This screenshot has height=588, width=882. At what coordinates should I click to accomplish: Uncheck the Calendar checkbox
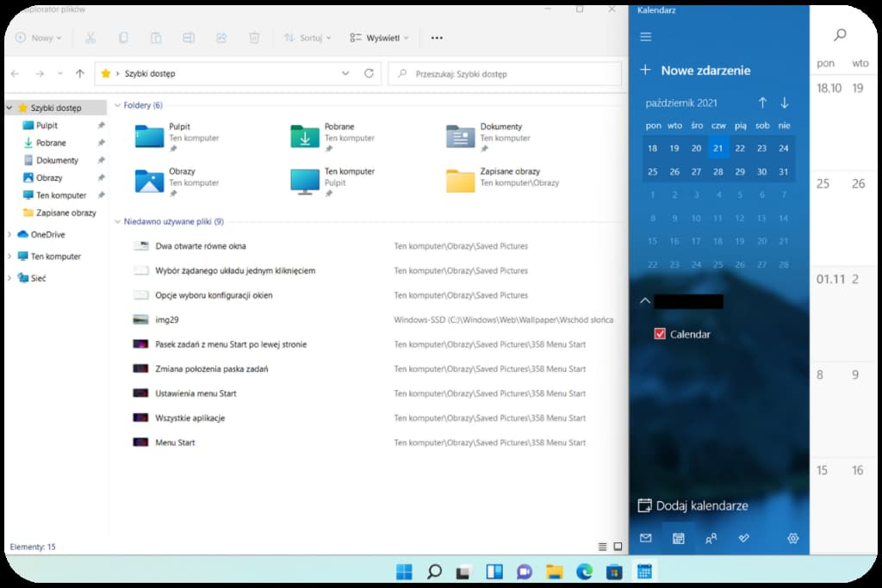(660, 334)
